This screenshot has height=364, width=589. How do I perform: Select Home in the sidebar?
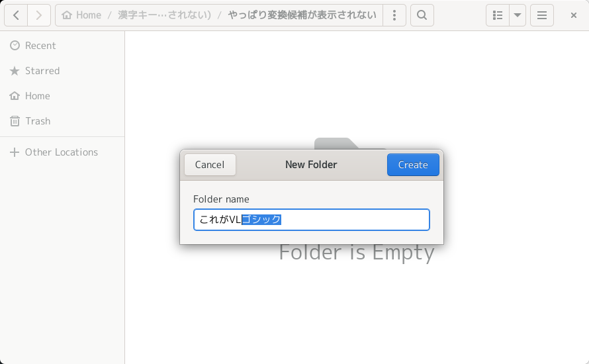point(37,96)
